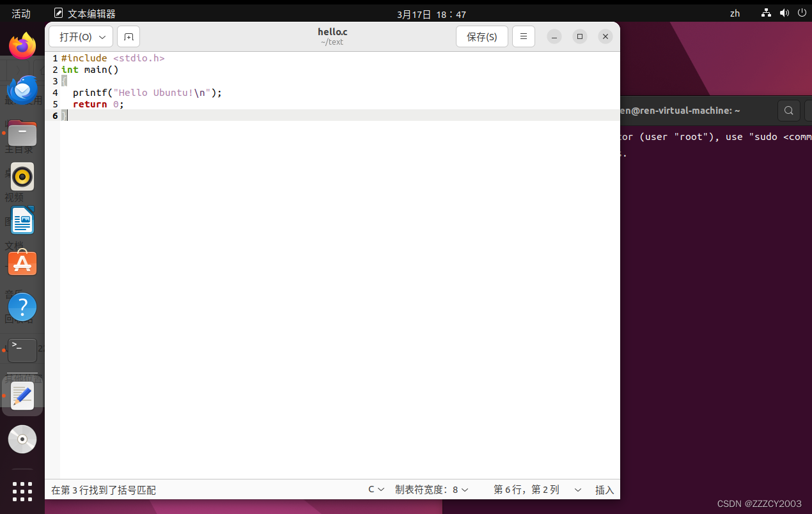Open Thunderbird mail from the dock

[x=22, y=90]
